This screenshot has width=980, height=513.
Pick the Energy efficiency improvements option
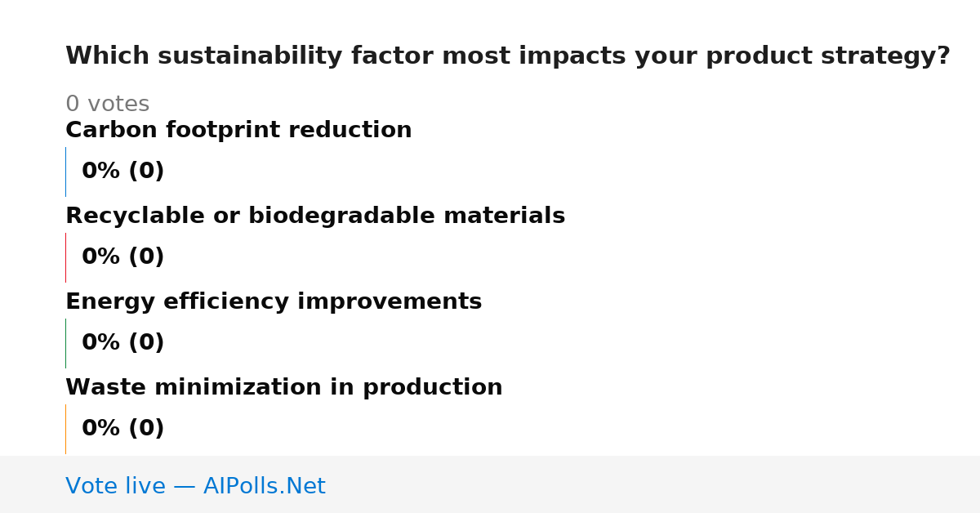click(x=274, y=302)
